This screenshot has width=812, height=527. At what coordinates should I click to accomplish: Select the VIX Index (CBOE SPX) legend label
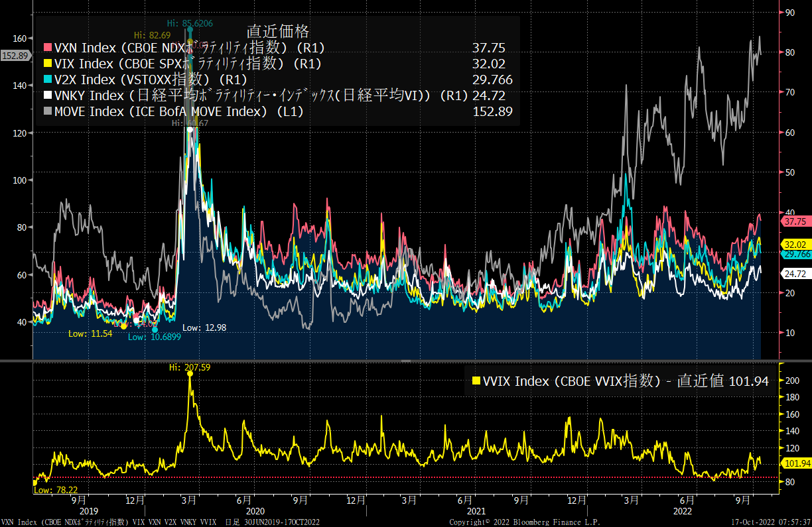(187, 64)
